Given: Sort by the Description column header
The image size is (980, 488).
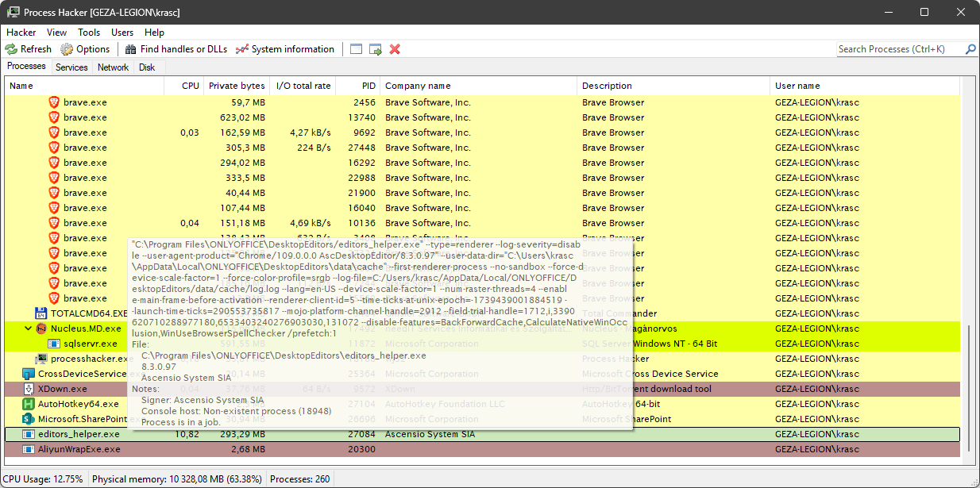Looking at the screenshot, I should pyautogui.click(x=673, y=86).
